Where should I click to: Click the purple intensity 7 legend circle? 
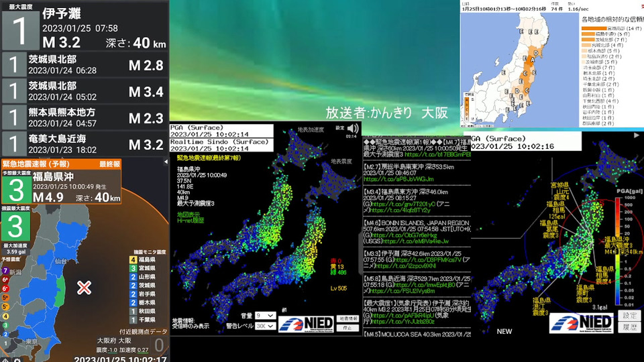pyautogui.click(x=5, y=271)
